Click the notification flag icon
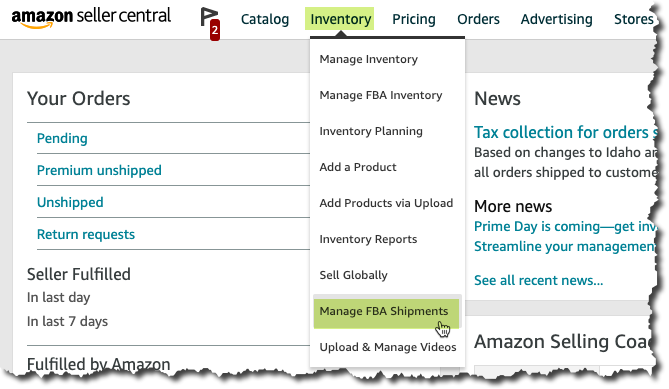This screenshot has width=669, height=389. tap(209, 22)
